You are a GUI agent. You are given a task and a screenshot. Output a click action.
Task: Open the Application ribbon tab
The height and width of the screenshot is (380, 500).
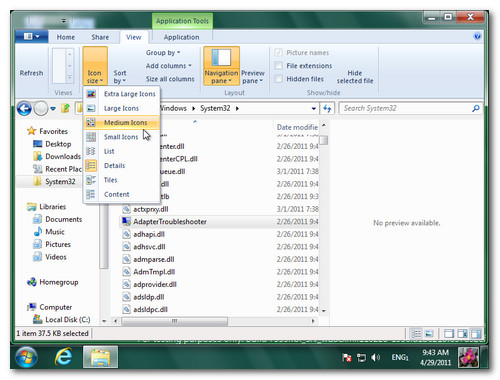tap(181, 37)
